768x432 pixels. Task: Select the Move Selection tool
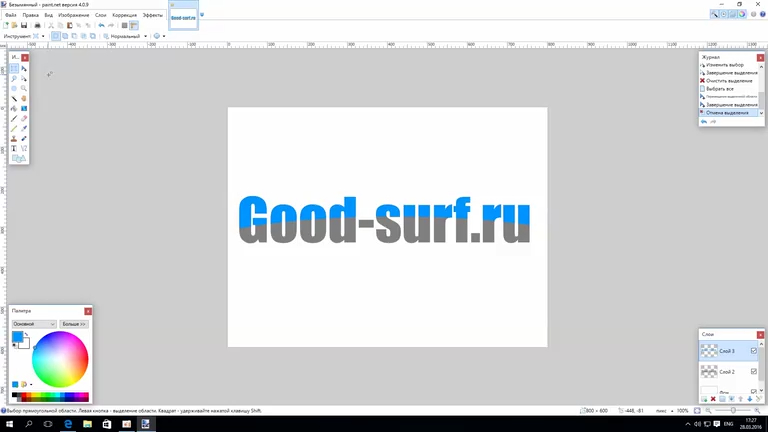[24, 78]
